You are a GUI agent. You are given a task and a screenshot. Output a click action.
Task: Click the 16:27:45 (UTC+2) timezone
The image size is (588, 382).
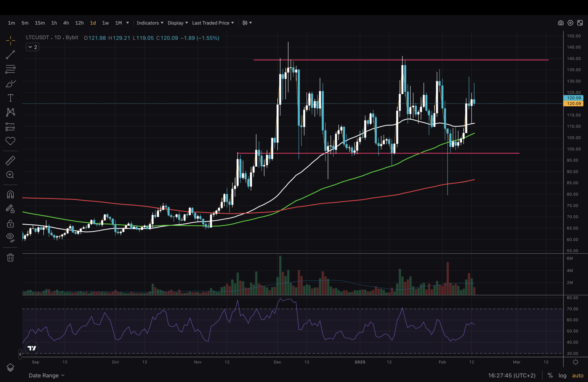512,375
